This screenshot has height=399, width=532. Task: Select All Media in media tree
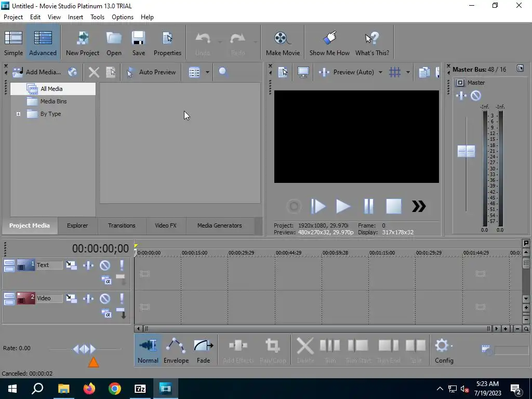[x=53, y=89]
